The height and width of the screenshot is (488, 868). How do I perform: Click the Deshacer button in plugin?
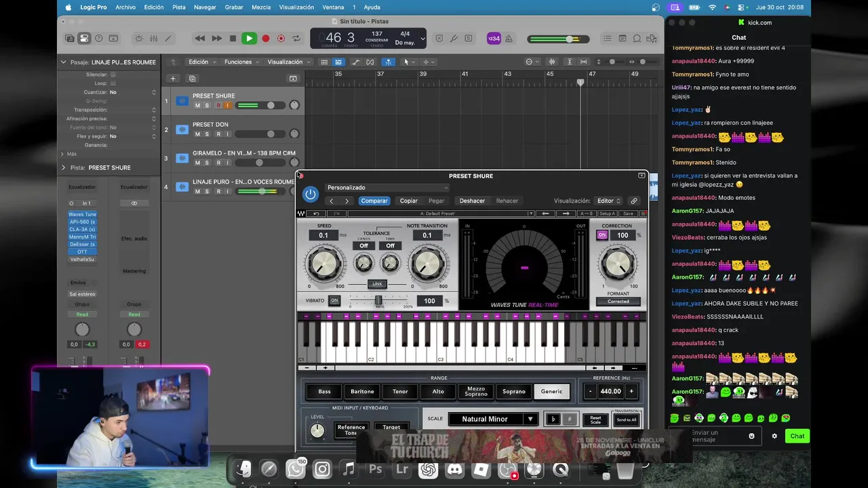pos(472,201)
